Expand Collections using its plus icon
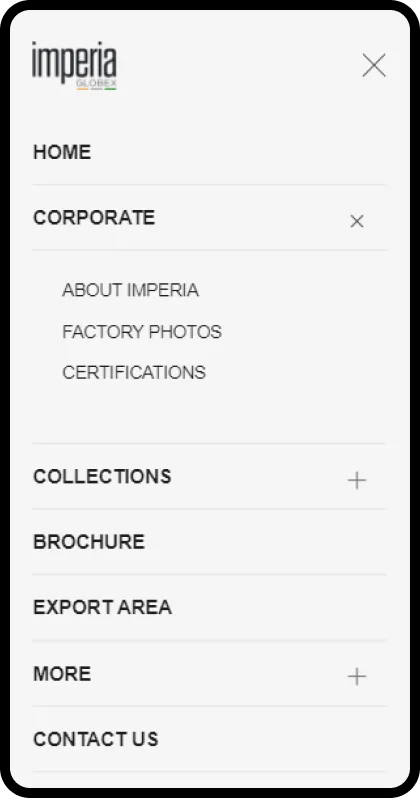The image size is (420, 798). click(x=357, y=480)
